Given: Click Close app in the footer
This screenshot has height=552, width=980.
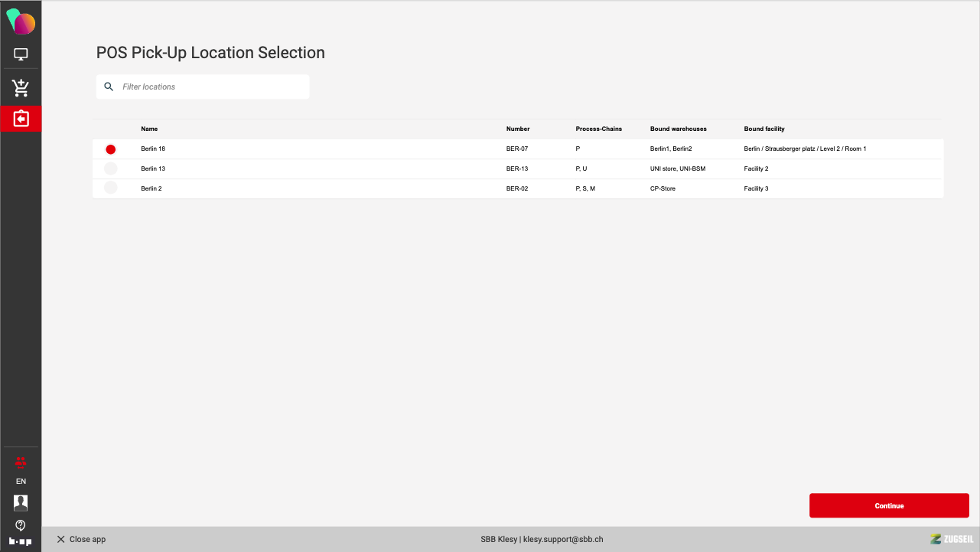Looking at the screenshot, I should (81, 539).
